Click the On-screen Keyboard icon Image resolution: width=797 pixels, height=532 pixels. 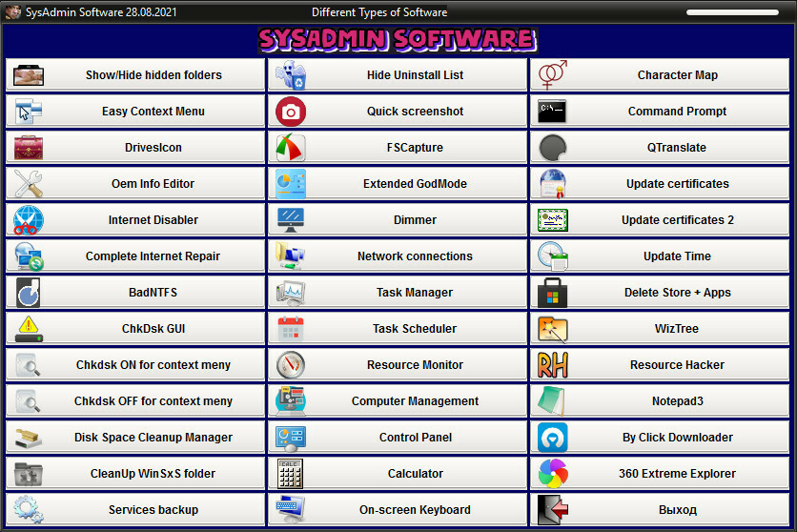pyautogui.click(x=291, y=510)
